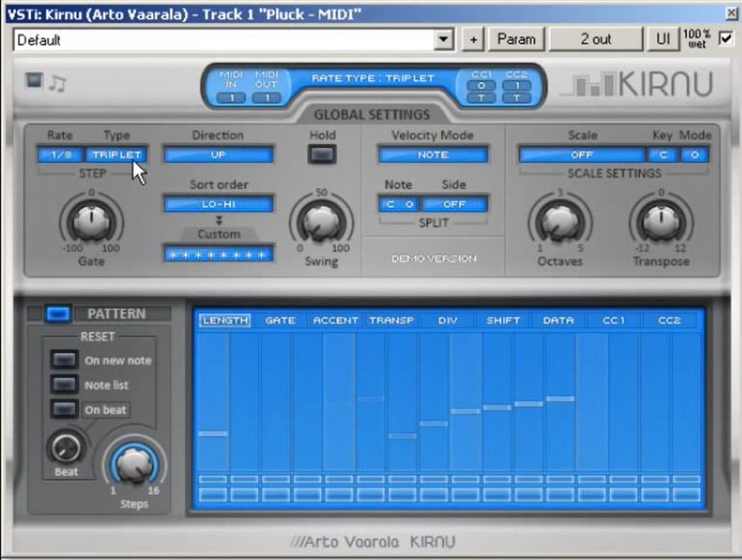The image size is (742, 560).
Task: Click the small monitor icon beside music note
Action: tap(35, 81)
